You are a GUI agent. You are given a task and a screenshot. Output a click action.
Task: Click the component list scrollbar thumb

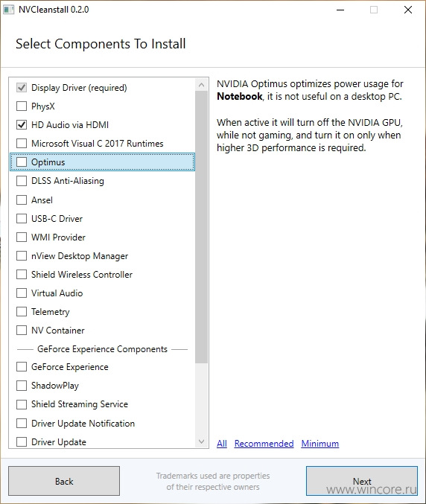[x=202, y=227]
